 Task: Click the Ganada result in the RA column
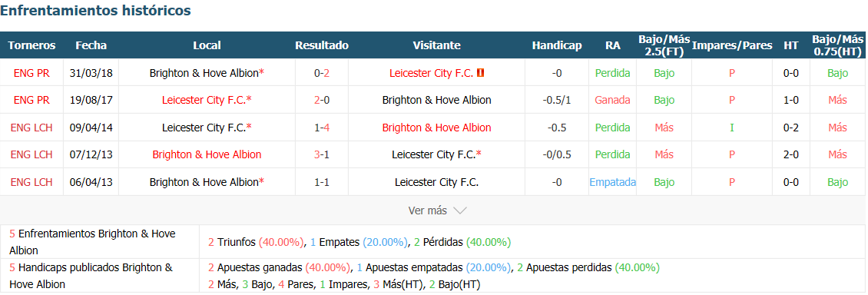[613, 100]
